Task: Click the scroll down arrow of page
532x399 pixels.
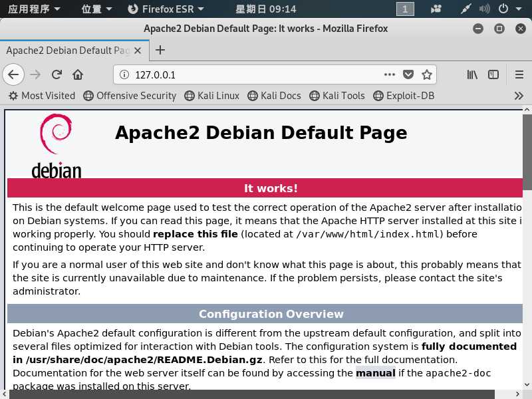Action: pyautogui.click(x=527, y=384)
